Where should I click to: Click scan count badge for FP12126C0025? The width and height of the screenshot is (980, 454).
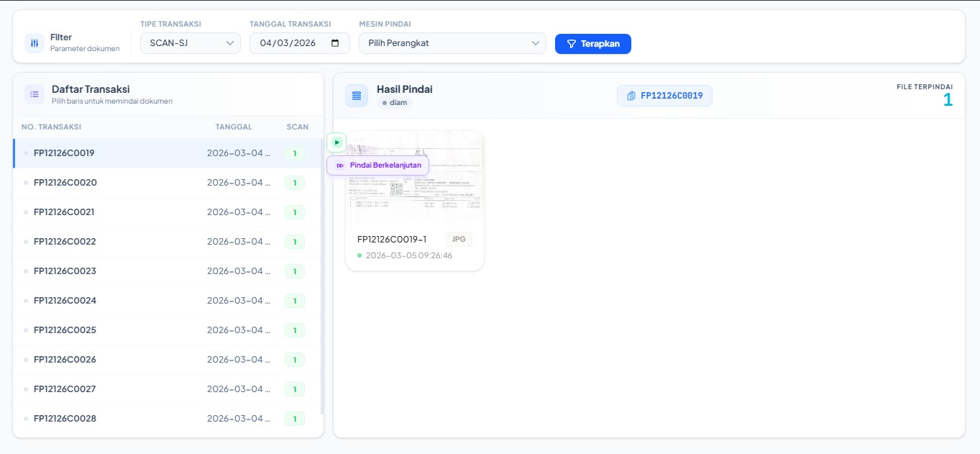tap(294, 330)
